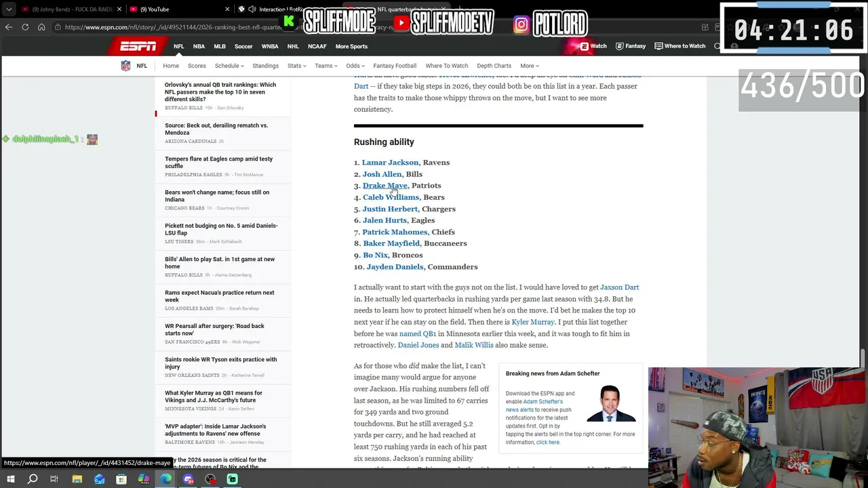The width and height of the screenshot is (868, 488).
Task: Open Discord from the taskbar
Action: tap(188, 479)
